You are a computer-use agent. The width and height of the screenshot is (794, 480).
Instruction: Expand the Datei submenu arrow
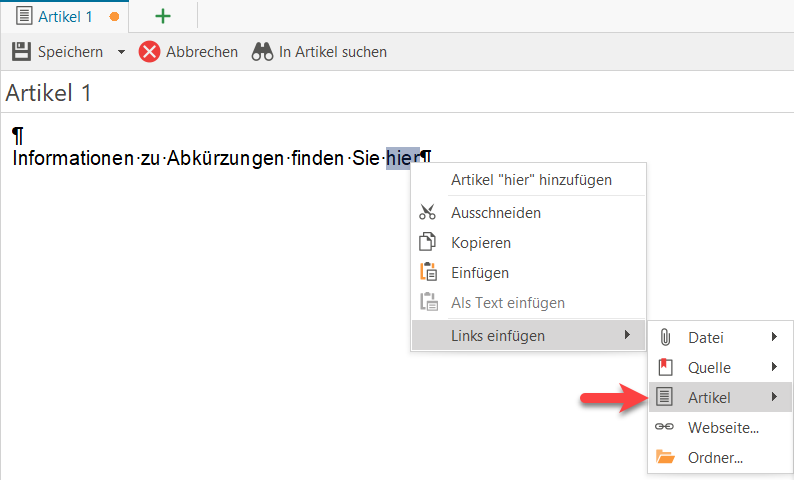(x=775, y=338)
